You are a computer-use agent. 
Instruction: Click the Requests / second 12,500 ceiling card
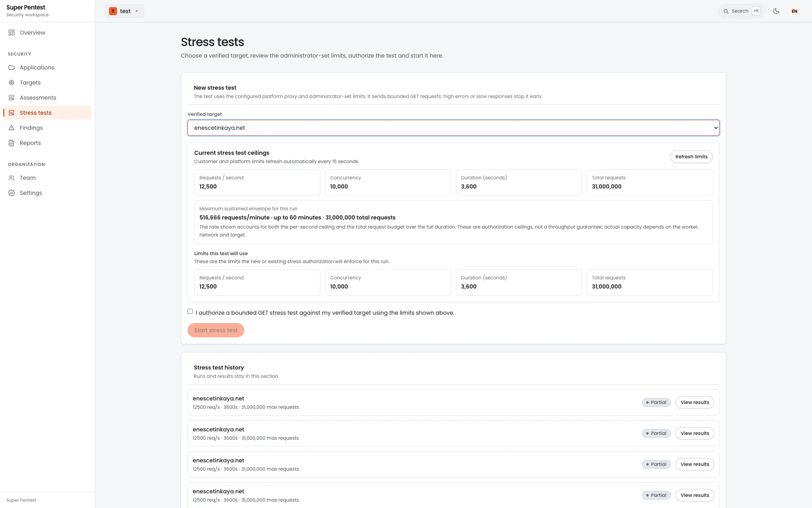click(x=257, y=183)
